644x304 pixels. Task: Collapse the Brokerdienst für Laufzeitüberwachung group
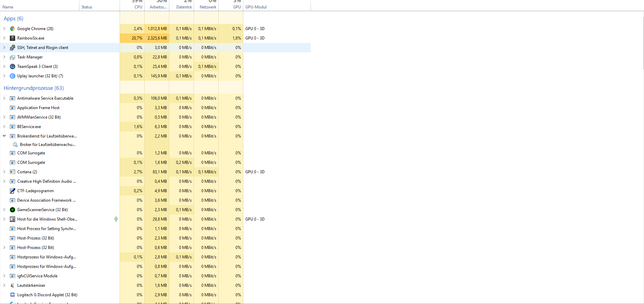(4, 136)
